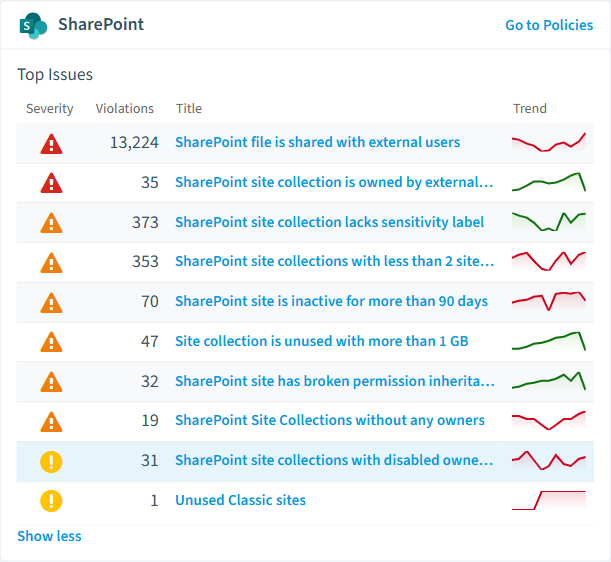Click yellow severity icon for disabled owners row
Image resolution: width=611 pixels, height=562 pixels.
tap(51, 461)
